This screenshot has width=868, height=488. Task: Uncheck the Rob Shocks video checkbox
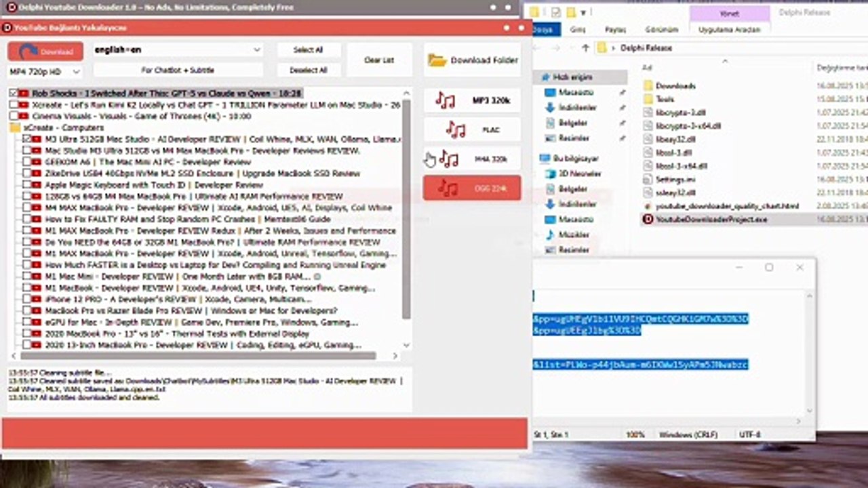pos(14,93)
